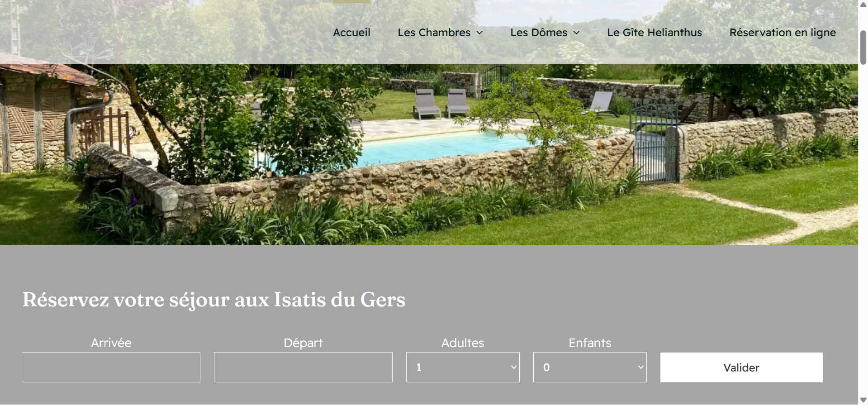Image resolution: width=868 pixels, height=405 pixels.
Task: Click the swimming pool hero image
Action: (429, 154)
